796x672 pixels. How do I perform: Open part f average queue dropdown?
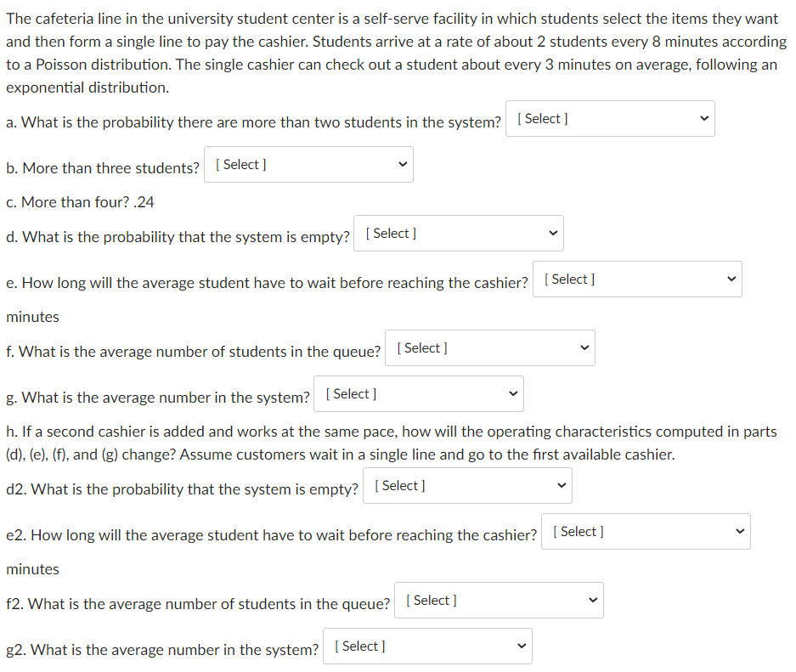point(489,348)
